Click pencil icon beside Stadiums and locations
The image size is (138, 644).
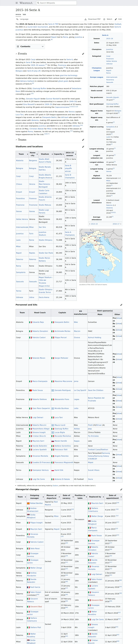point(83,147)
